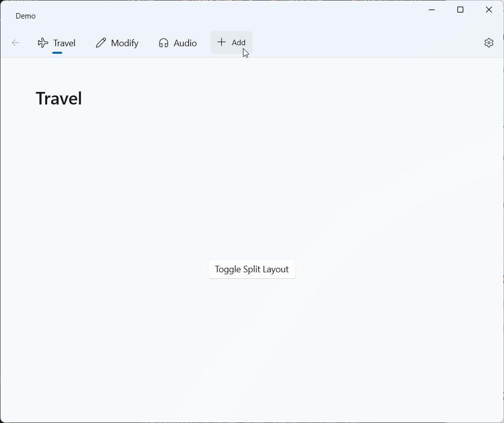Image resolution: width=504 pixels, height=423 pixels.
Task: Click empty title bar area right of Demo
Action: [226, 15]
